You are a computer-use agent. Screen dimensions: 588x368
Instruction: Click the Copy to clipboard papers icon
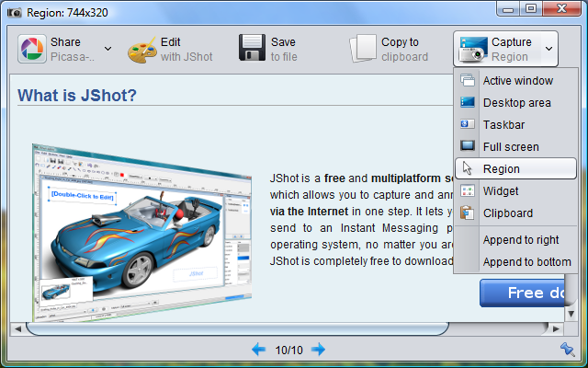363,49
